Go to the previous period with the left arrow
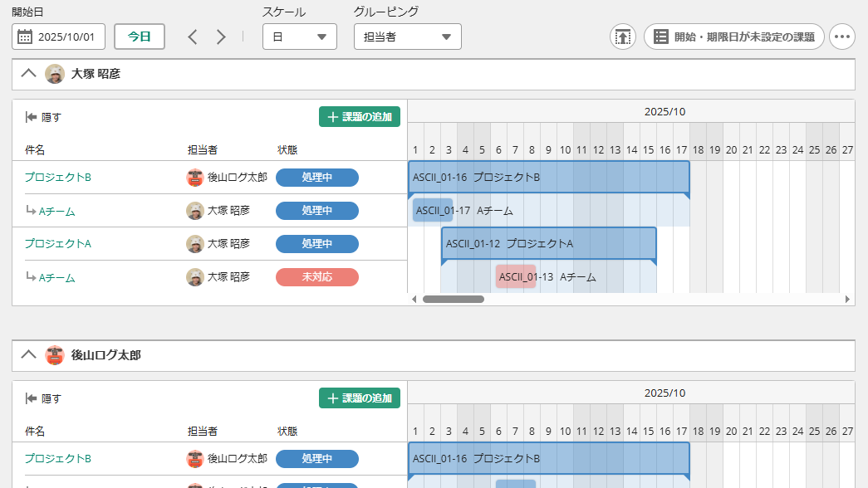Viewport: 868px width, 488px height. coord(193,37)
